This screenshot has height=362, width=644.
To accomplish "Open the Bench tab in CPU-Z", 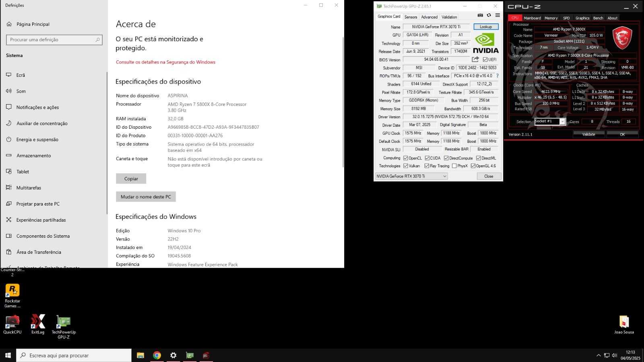I will click(x=598, y=18).
